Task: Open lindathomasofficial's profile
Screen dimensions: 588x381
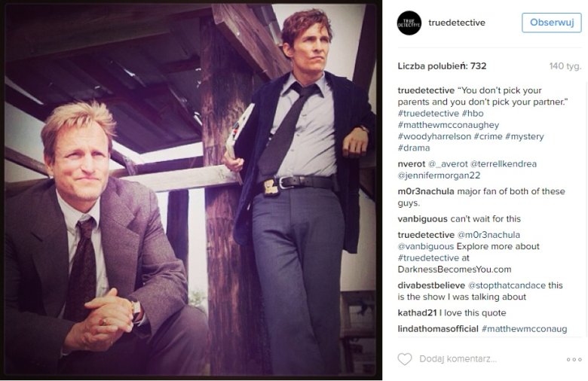Action: point(437,329)
